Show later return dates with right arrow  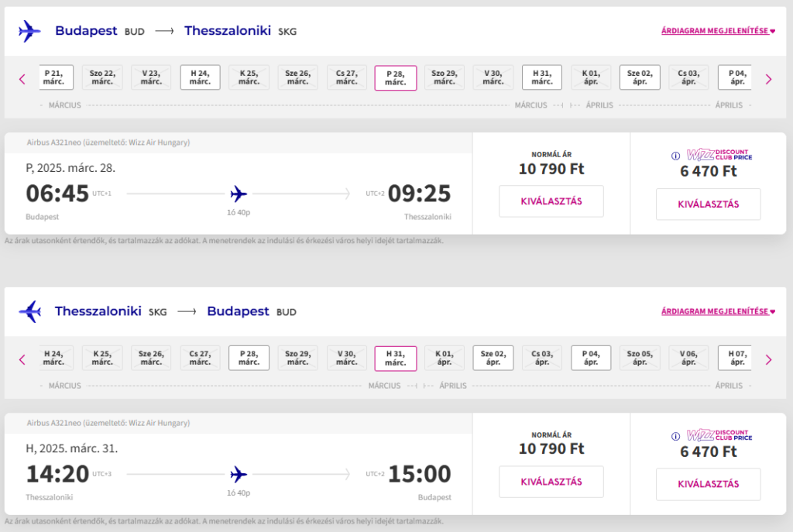click(x=768, y=359)
